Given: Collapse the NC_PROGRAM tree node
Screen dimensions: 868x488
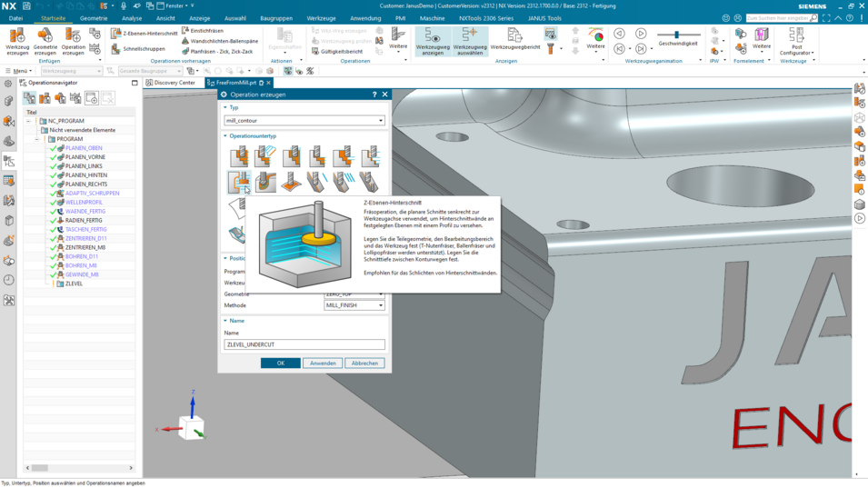Looking at the screenshot, I should coord(29,121).
